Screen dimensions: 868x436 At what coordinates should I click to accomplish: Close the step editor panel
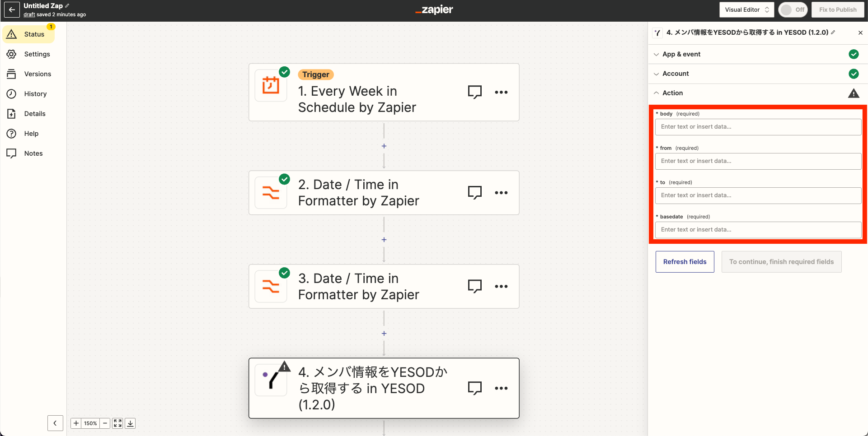pos(860,32)
